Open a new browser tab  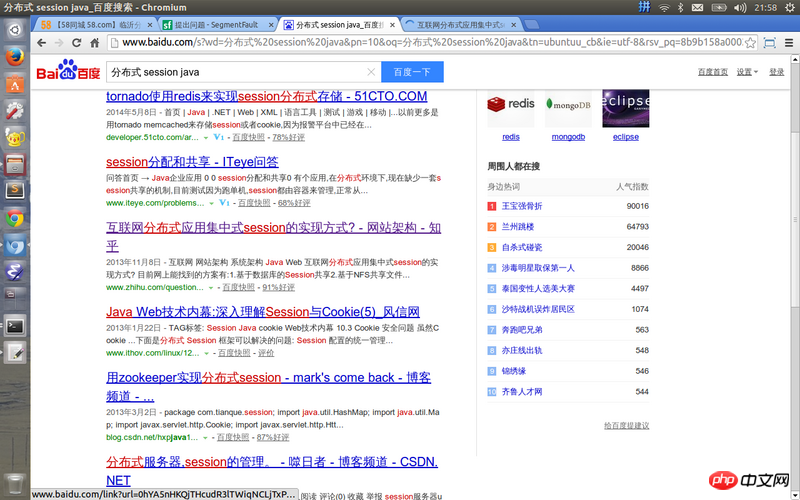[531, 24]
